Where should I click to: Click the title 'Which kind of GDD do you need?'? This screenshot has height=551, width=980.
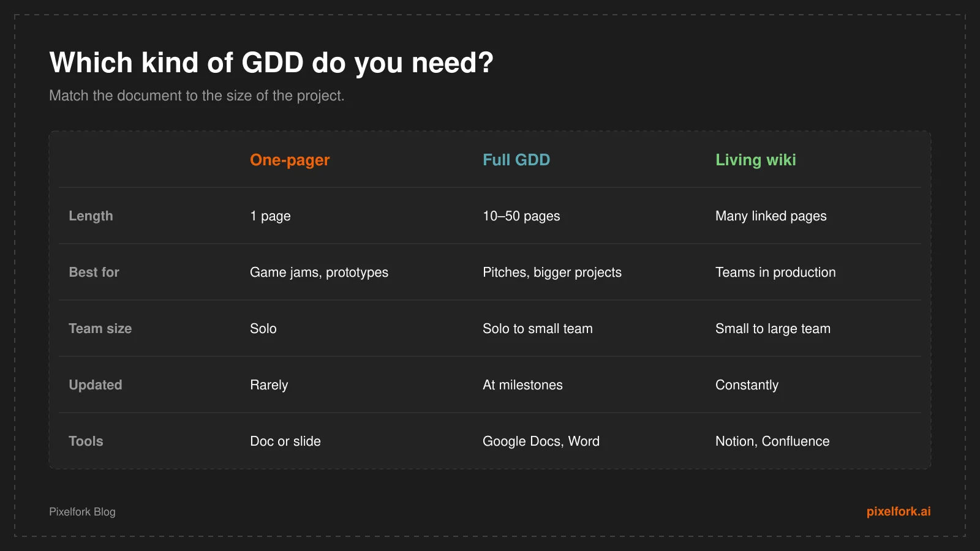coord(271,63)
